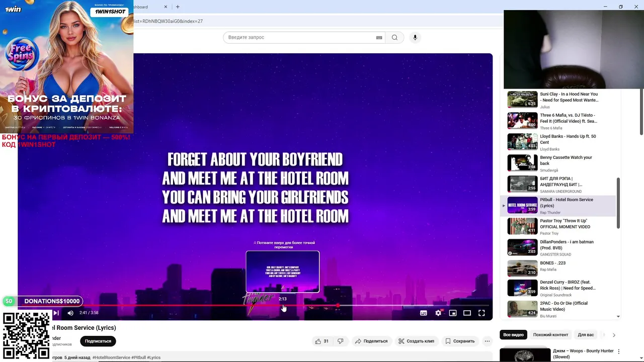
Task: Click #Lyrics hashtag link
Action: click(x=154, y=357)
